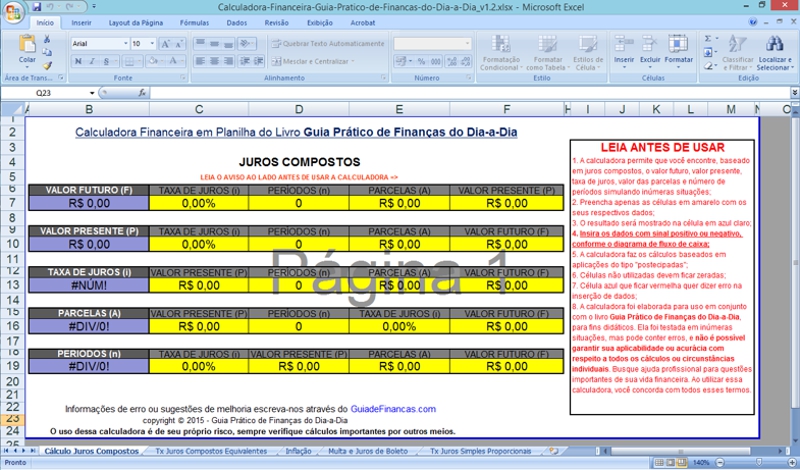
Task: Paste with the Colar clipboard button
Action: tap(27, 51)
